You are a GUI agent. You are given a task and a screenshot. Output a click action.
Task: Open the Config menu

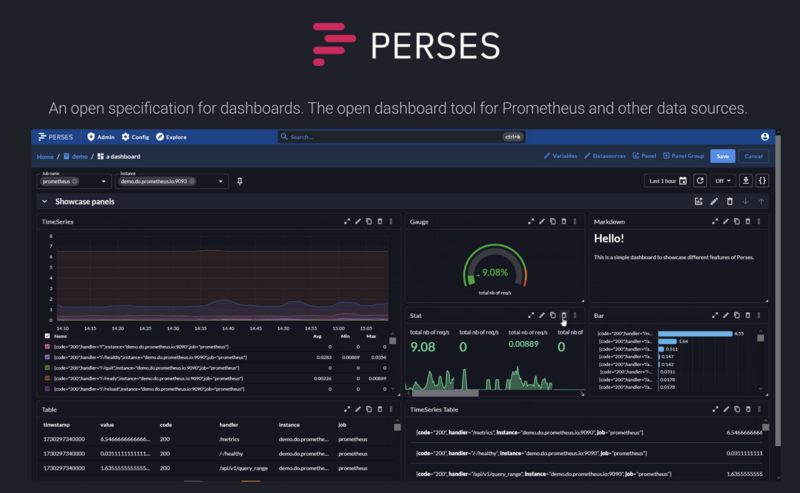(135, 137)
